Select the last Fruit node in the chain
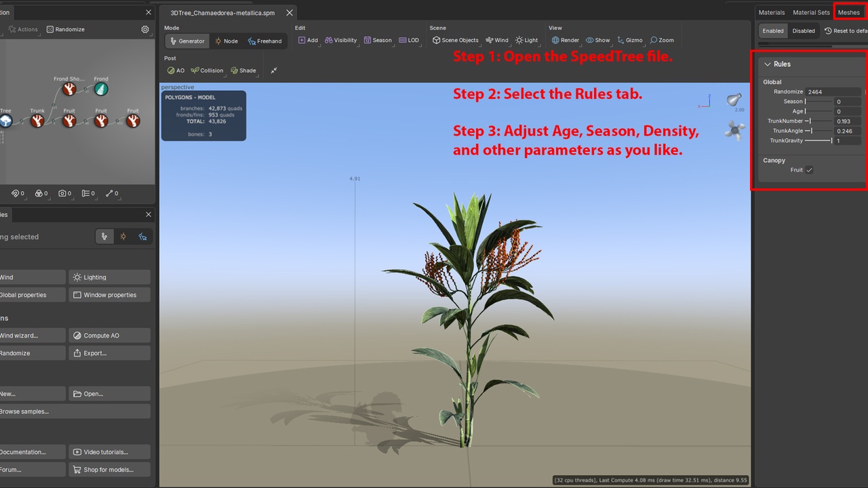Image resolution: width=868 pixels, height=488 pixels. tap(133, 121)
